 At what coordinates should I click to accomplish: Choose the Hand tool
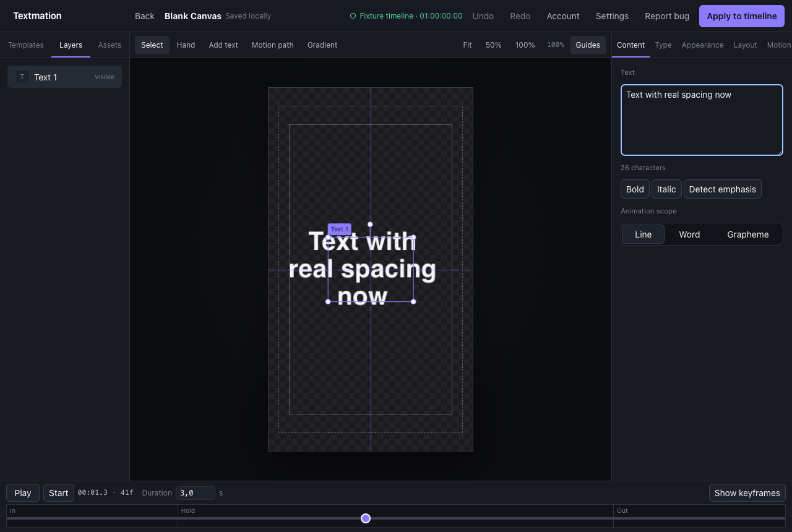click(186, 45)
